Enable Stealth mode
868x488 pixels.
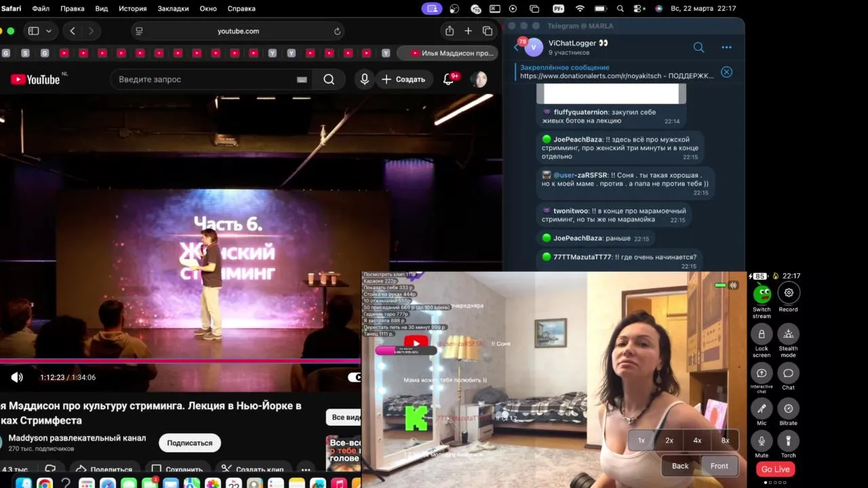[789, 334]
